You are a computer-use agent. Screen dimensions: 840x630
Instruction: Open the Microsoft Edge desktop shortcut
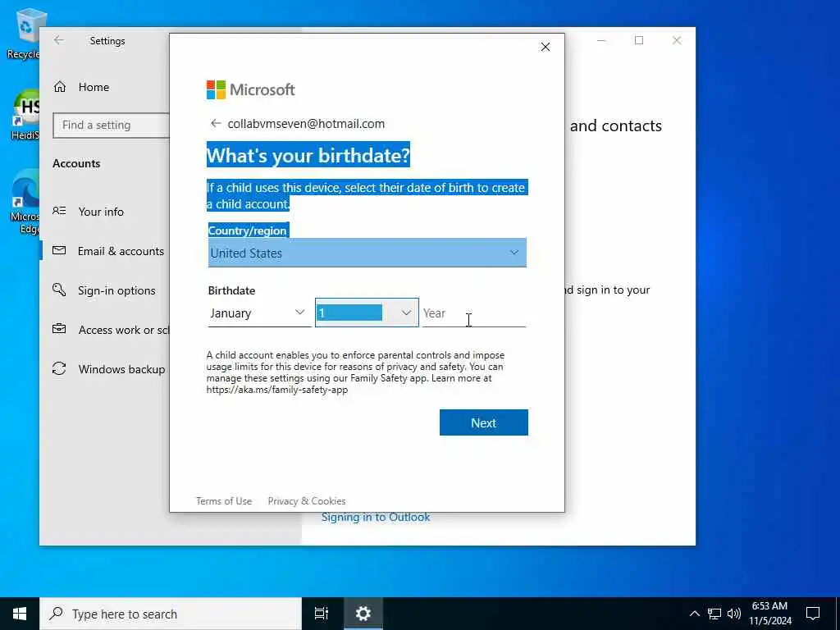coord(25,201)
